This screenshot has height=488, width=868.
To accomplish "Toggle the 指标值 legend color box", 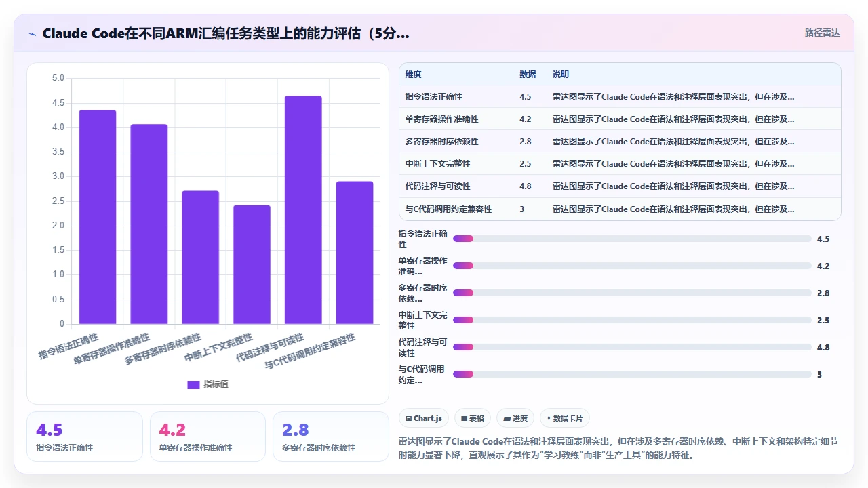I will (x=193, y=384).
